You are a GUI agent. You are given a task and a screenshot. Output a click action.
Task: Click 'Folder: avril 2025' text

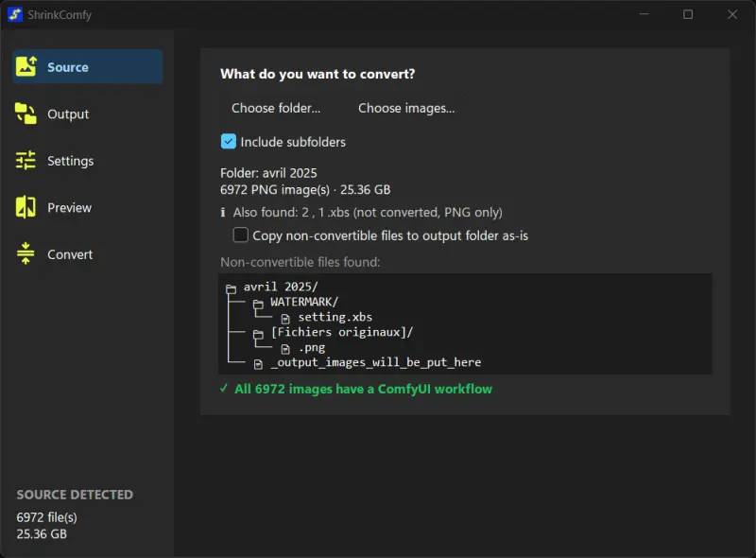(268, 173)
